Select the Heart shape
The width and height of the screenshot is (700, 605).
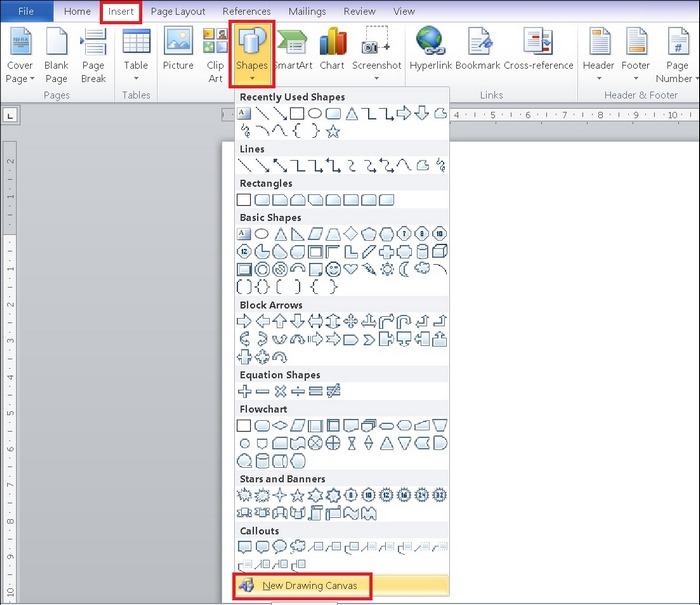351,269
